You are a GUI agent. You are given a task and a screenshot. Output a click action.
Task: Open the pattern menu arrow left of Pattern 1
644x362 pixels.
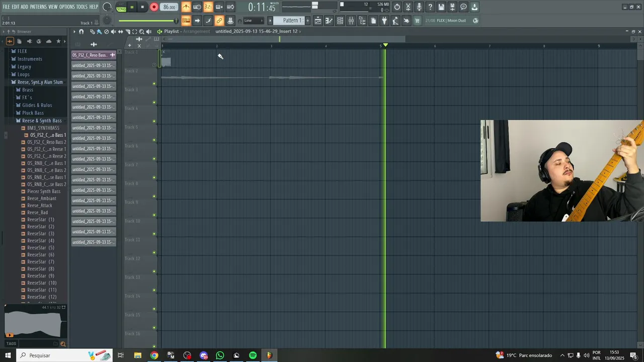[270, 21]
